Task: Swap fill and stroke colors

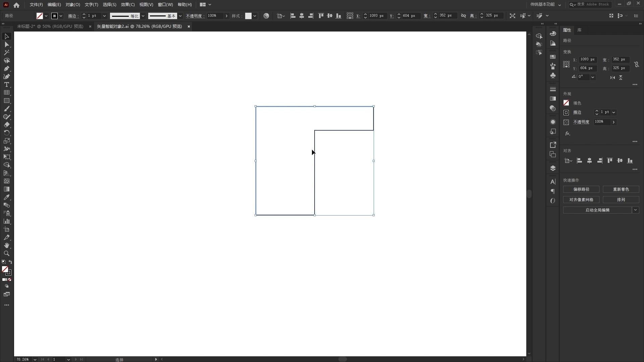Action: coord(10,262)
